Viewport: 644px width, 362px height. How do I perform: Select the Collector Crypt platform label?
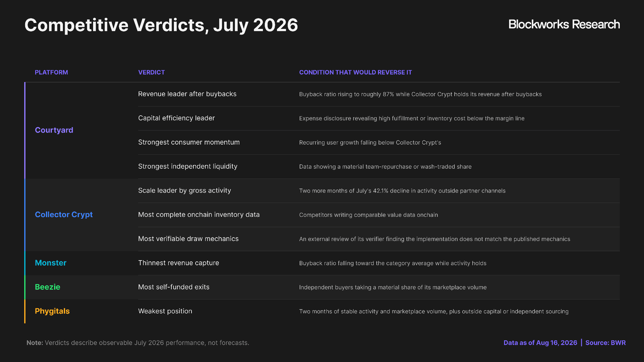[x=64, y=215]
